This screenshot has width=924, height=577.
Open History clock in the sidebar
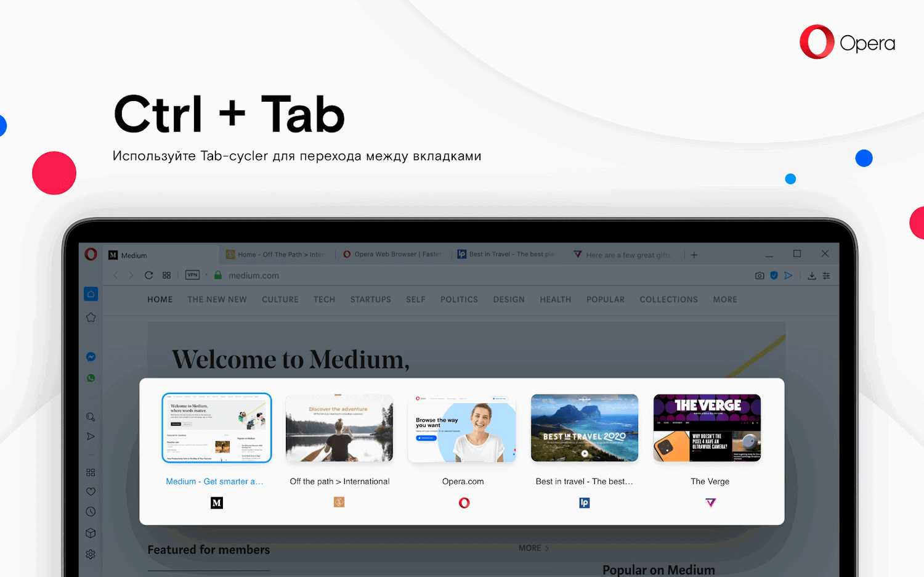(91, 512)
